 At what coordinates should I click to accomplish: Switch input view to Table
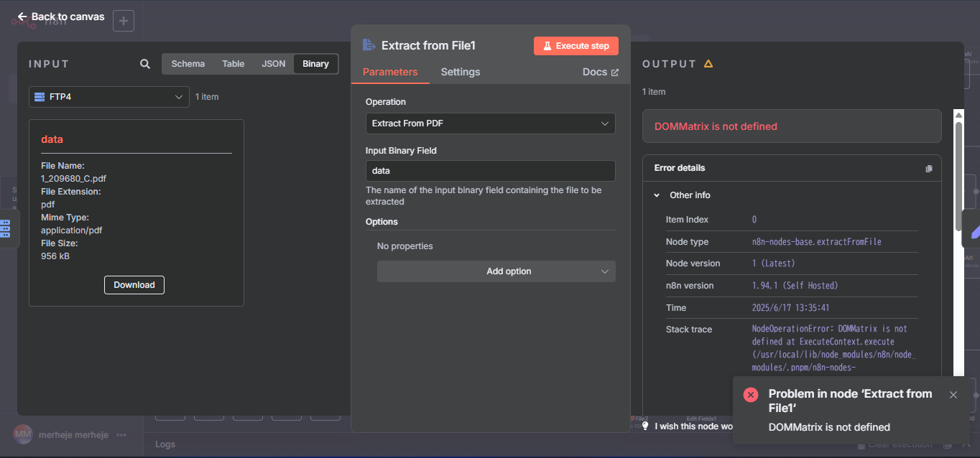tap(234, 64)
